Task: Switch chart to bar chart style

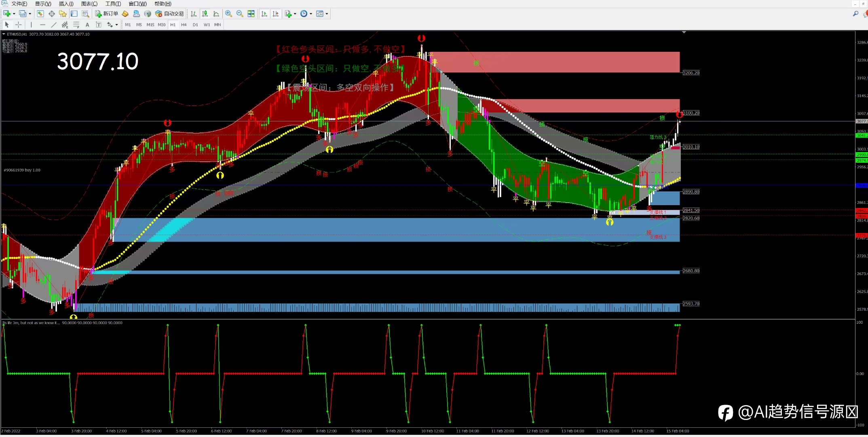Action: (x=194, y=14)
